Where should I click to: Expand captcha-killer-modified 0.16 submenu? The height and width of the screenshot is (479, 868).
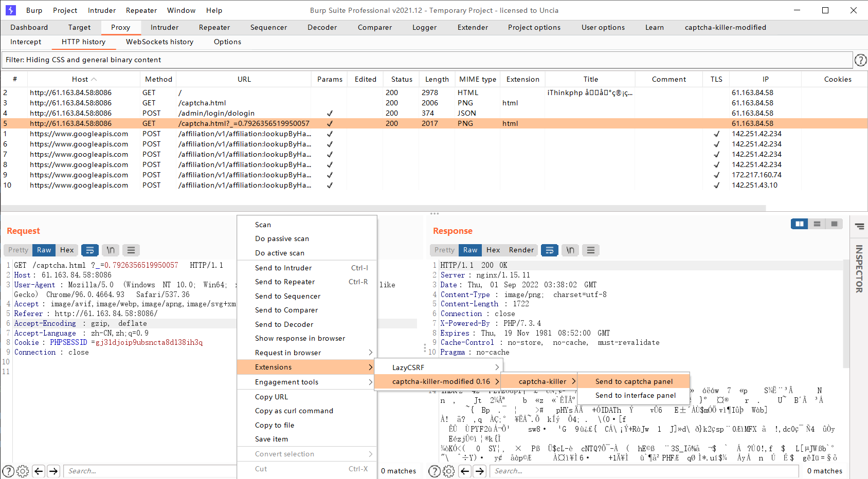439,381
